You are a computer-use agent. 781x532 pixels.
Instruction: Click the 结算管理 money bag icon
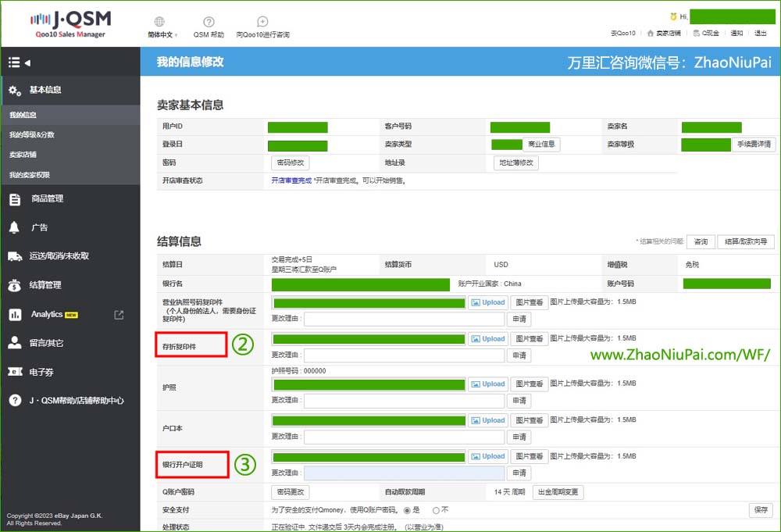click(15, 285)
